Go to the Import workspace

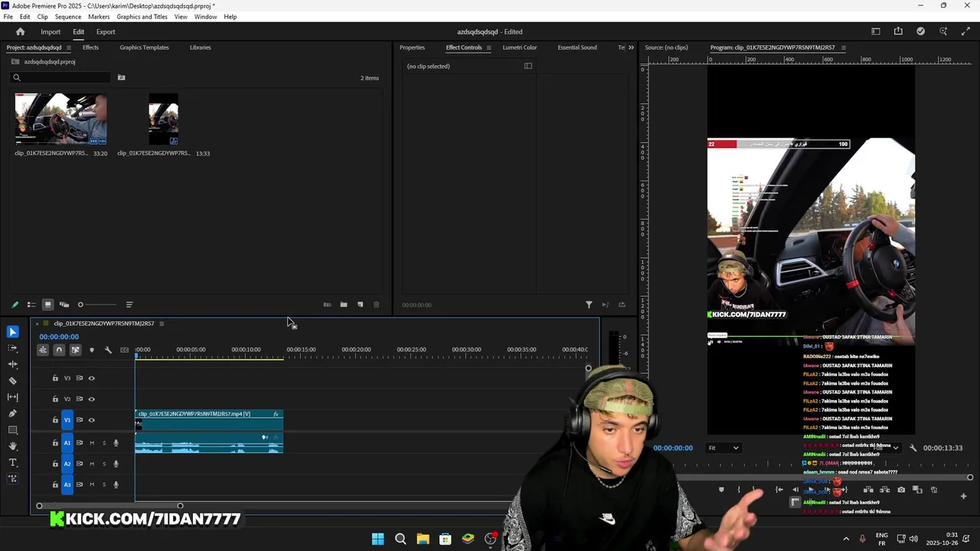(51, 31)
